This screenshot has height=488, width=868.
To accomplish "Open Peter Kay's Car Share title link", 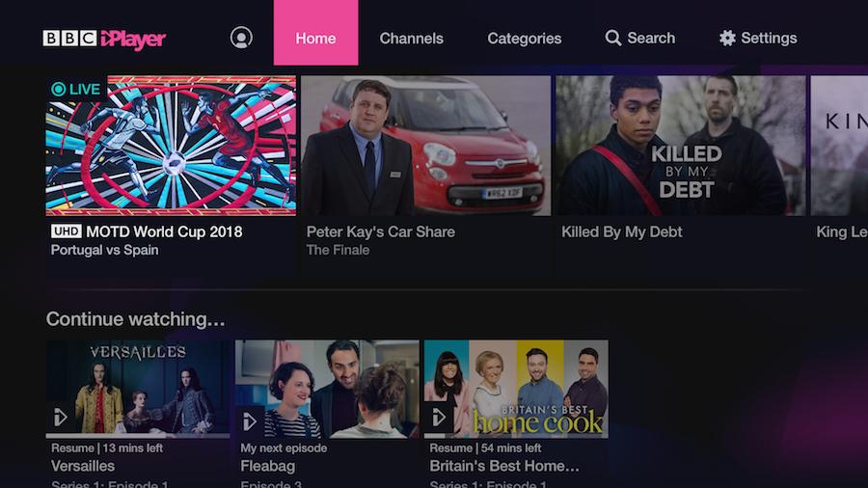I will pos(380,231).
